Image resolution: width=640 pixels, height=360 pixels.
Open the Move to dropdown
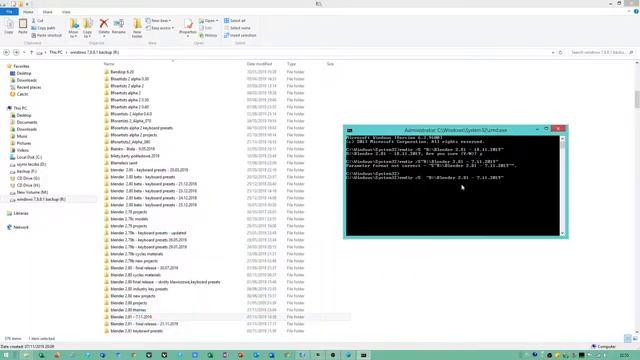[x=73, y=29]
